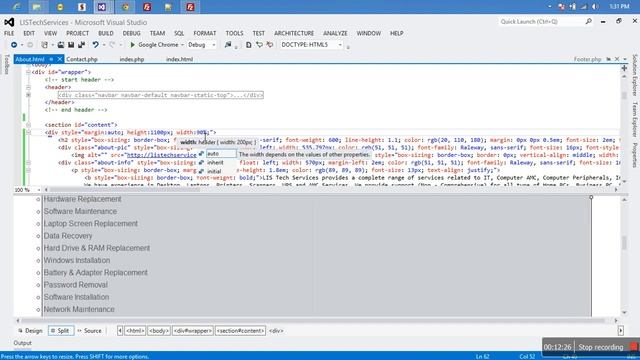Click the green Start debugging arrow
640x360 pixels.
point(132,44)
